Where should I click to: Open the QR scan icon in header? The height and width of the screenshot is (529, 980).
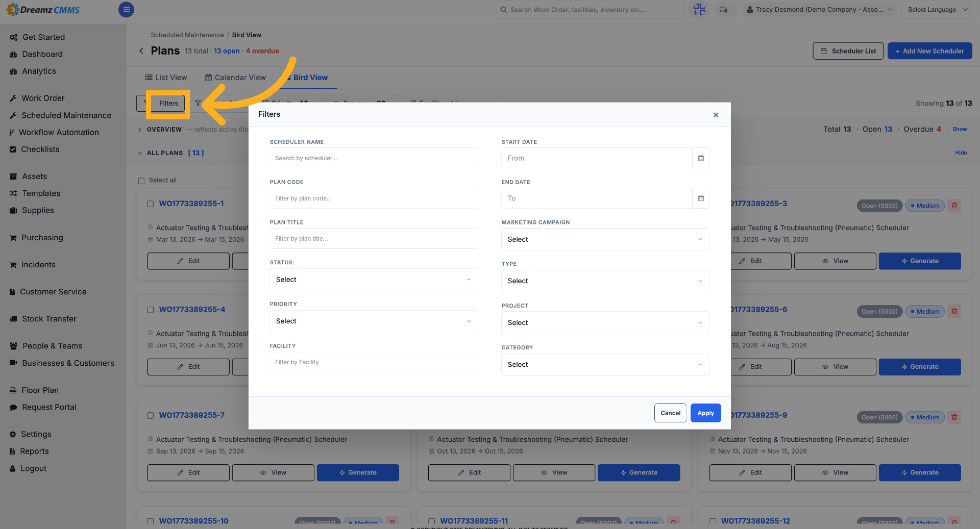pyautogui.click(x=699, y=9)
